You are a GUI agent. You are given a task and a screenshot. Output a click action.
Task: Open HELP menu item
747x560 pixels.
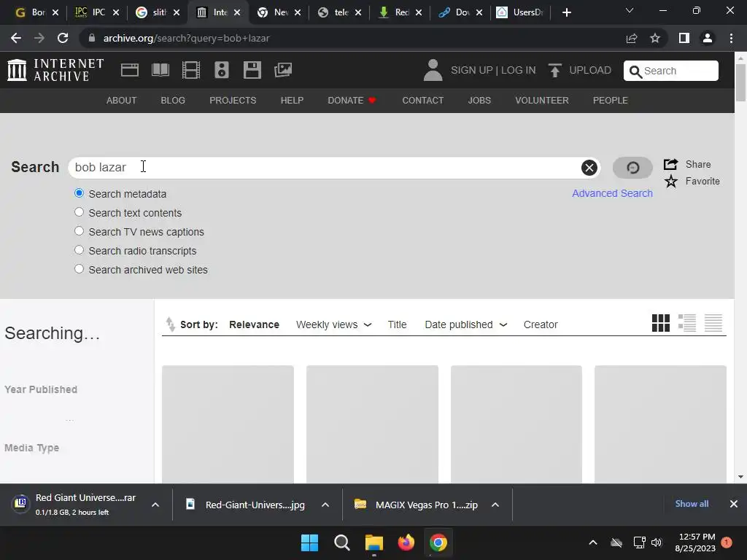pos(292,101)
